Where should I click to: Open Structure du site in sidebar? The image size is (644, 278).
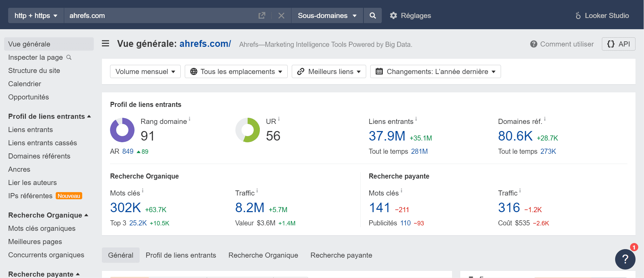click(x=34, y=71)
